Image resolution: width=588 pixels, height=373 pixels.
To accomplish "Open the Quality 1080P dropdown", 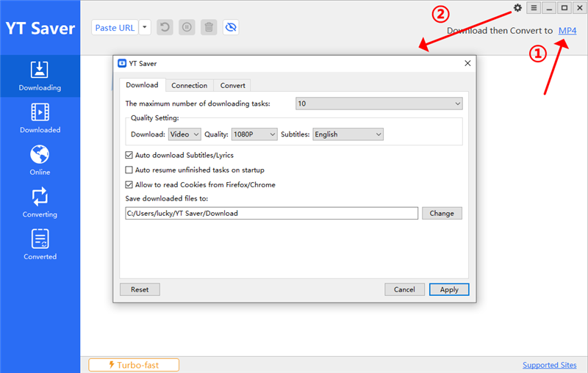I will (x=254, y=134).
